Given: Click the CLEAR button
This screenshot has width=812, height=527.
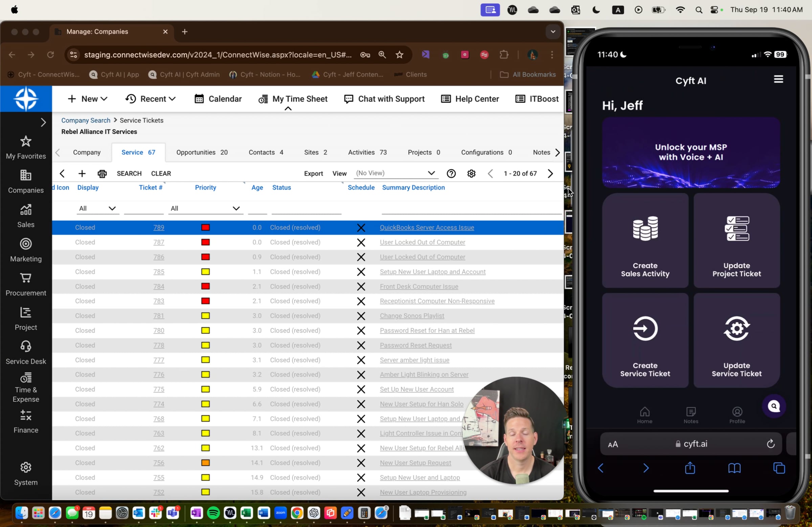Looking at the screenshot, I should (x=161, y=174).
